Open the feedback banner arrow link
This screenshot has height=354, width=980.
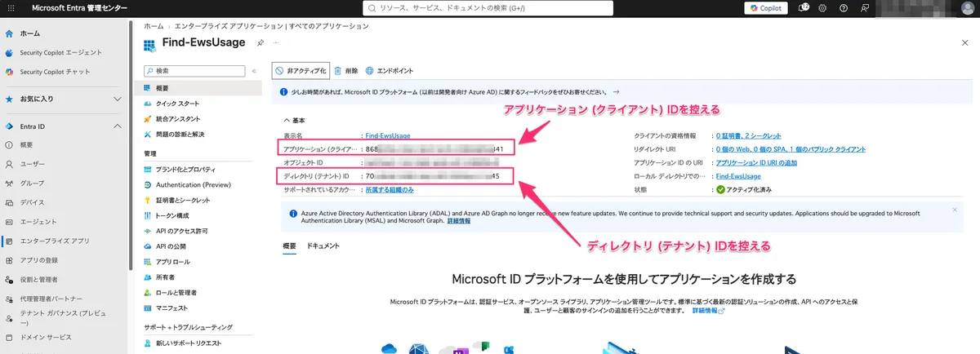[616, 92]
